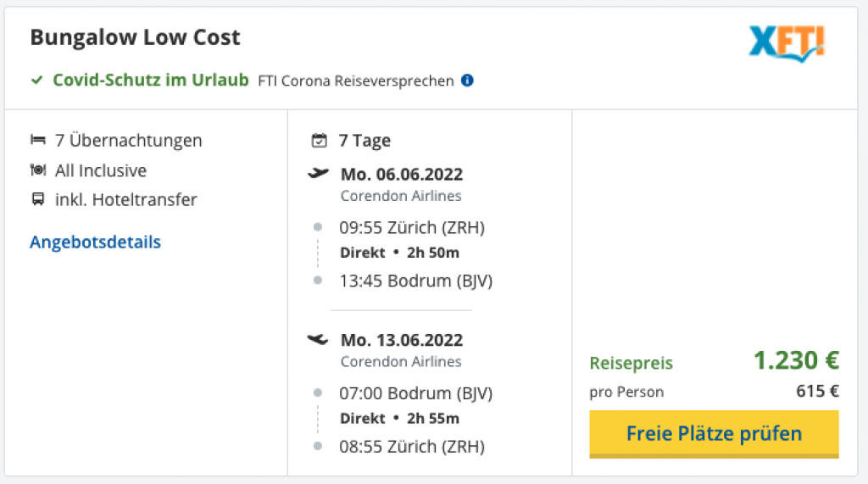Click the return date Mo. 13.06.2022
868x484 pixels.
coord(402,341)
